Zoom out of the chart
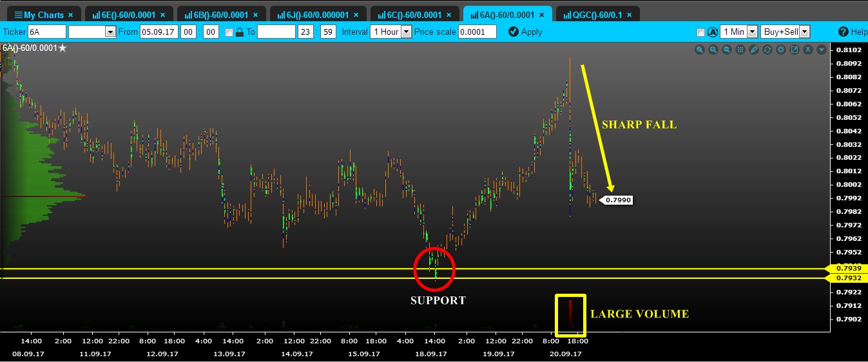This screenshot has height=362, width=868. 727,50
